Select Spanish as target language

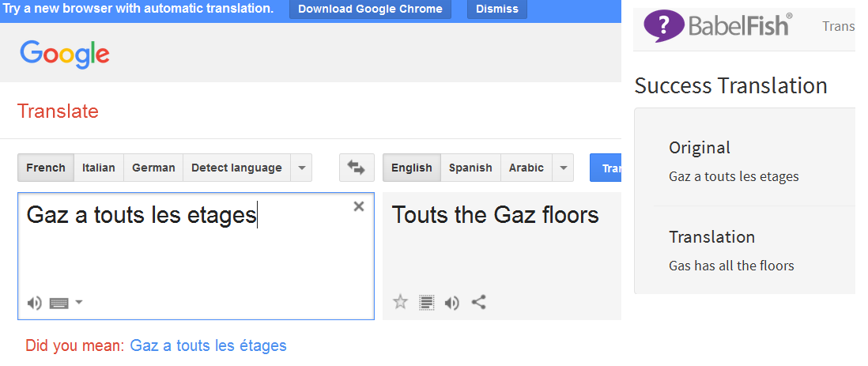pyautogui.click(x=470, y=168)
